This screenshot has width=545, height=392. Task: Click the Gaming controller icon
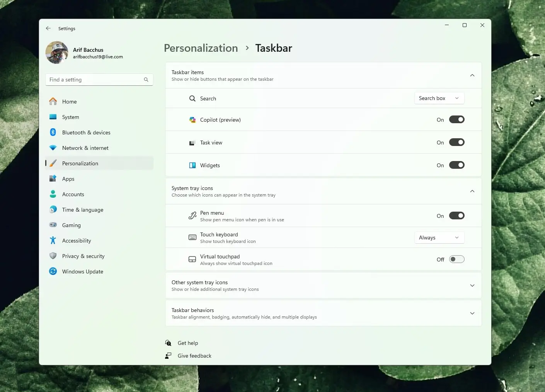pyautogui.click(x=53, y=225)
